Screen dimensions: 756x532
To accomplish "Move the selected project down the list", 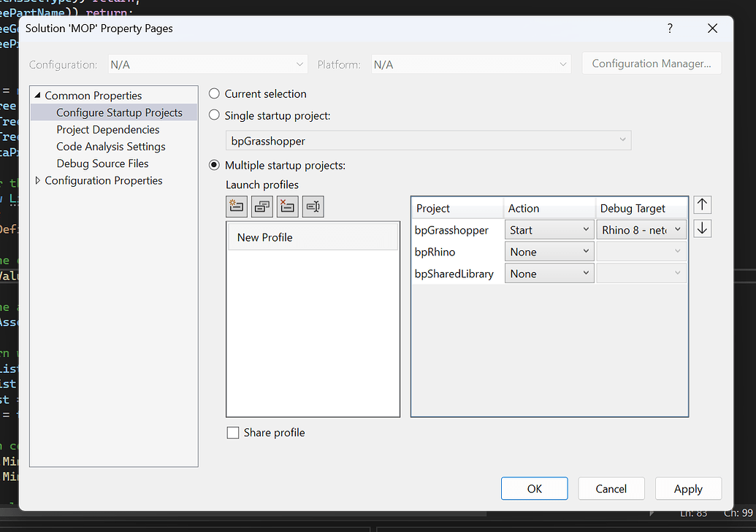I will coord(702,228).
